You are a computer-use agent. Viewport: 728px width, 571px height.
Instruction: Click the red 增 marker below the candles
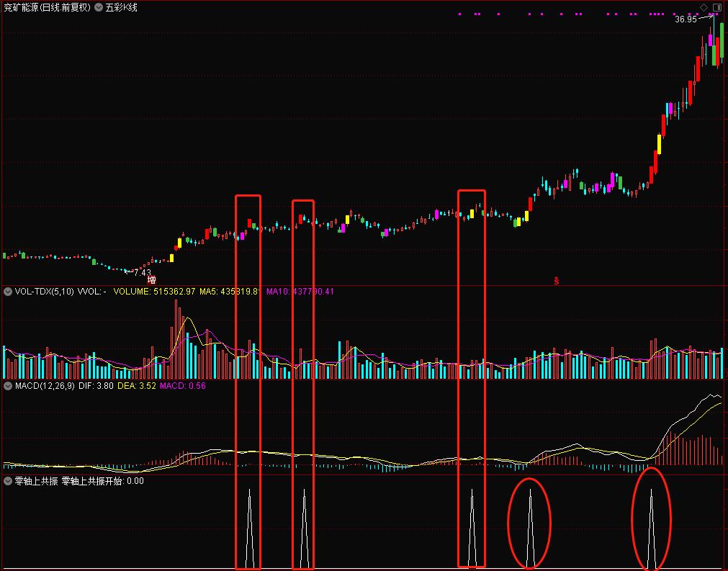[x=151, y=279]
